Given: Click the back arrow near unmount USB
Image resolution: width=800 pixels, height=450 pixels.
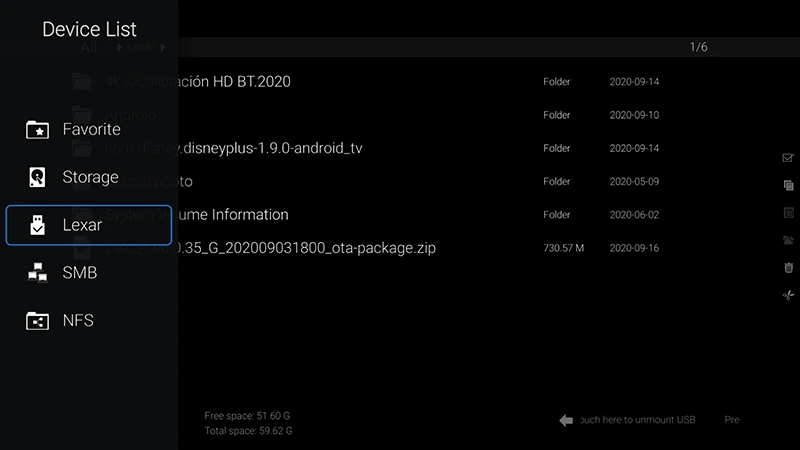Looking at the screenshot, I should [566, 420].
